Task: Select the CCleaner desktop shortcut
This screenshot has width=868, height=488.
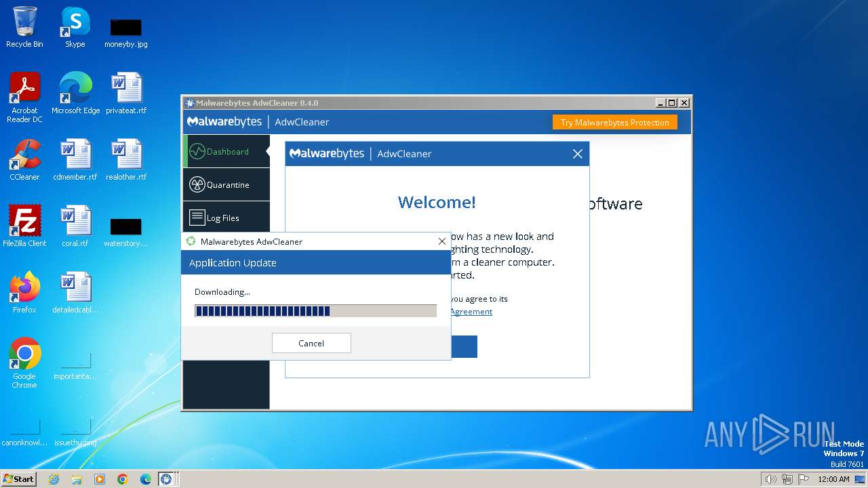Action: 24,160
